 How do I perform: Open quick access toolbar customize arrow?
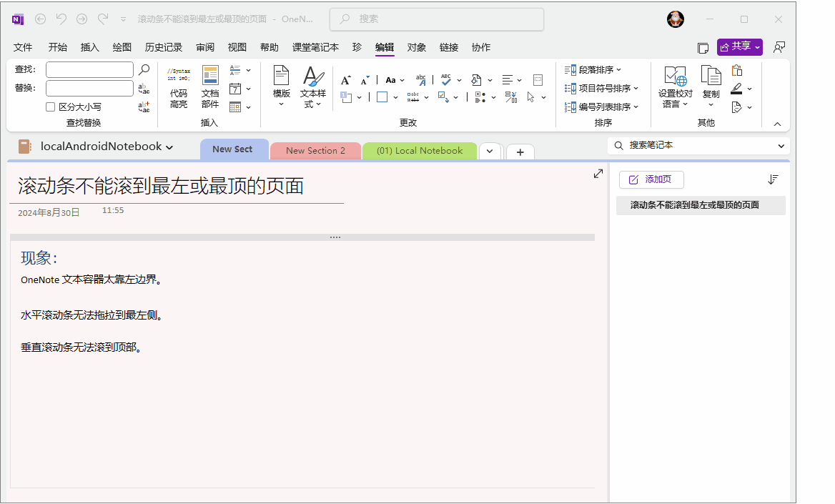123,19
